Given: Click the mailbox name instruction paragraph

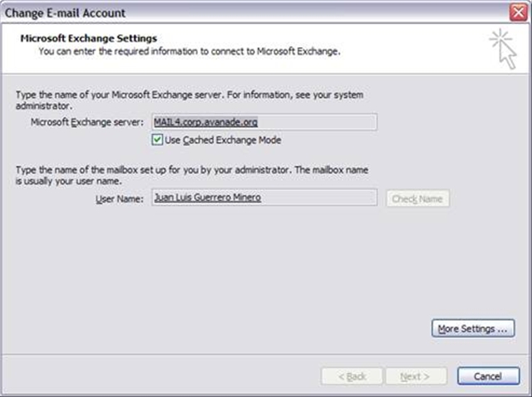Looking at the screenshot, I should [193, 175].
